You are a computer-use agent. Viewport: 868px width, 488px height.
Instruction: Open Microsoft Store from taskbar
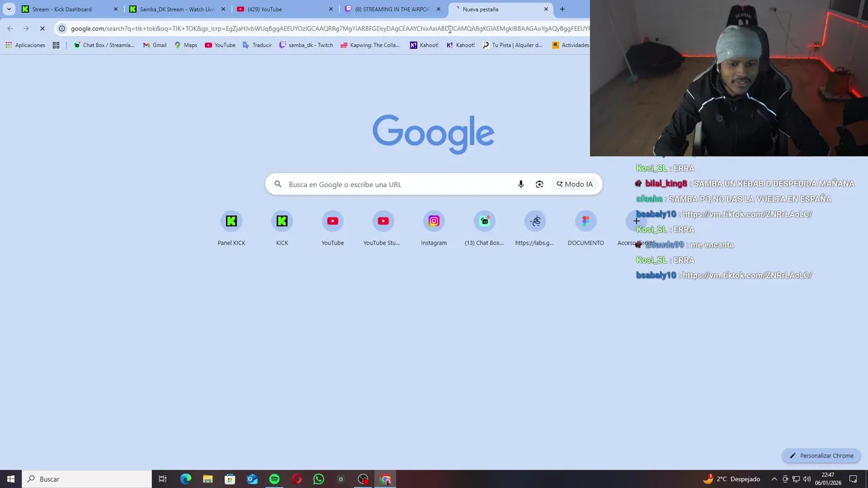click(x=230, y=479)
